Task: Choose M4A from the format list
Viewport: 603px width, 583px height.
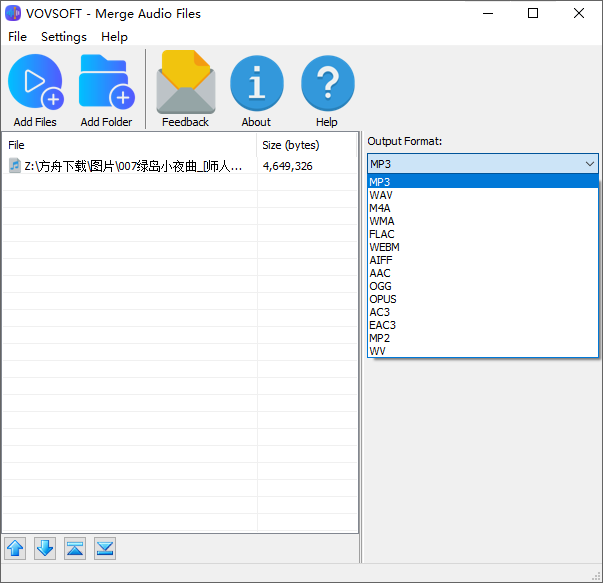Action: pyautogui.click(x=483, y=208)
